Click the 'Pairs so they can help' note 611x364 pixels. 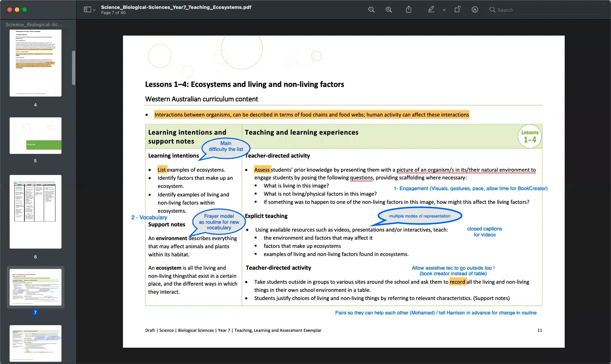click(x=436, y=313)
